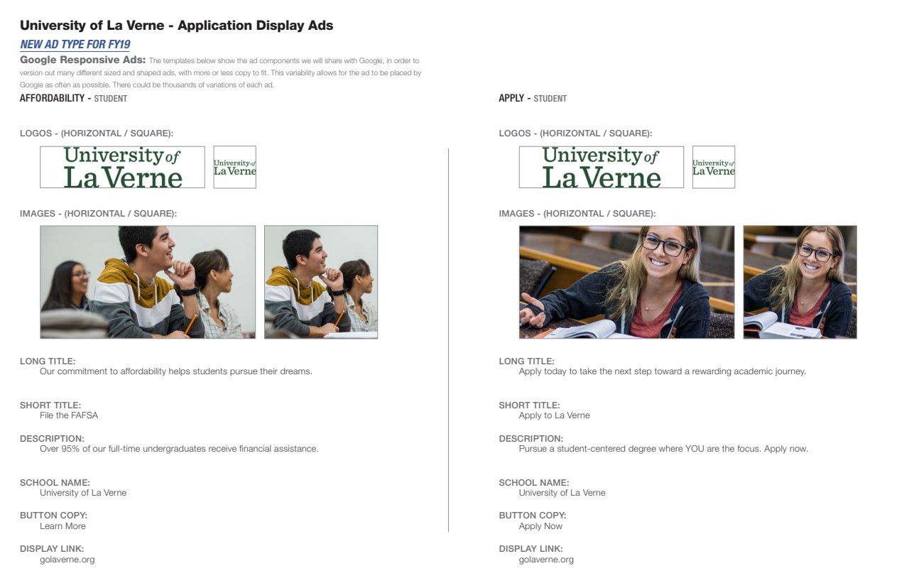Click the square La Verne logo under Affordability

click(x=234, y=167)
